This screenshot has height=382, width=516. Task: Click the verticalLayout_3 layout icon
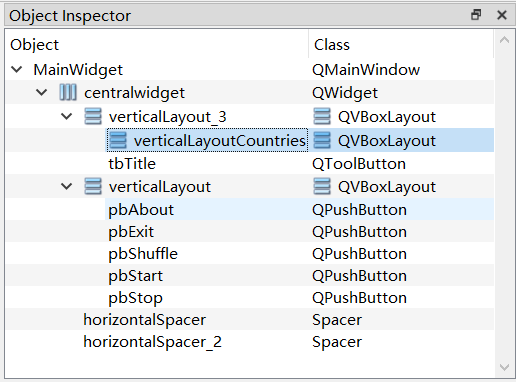[x=93, y=117]
